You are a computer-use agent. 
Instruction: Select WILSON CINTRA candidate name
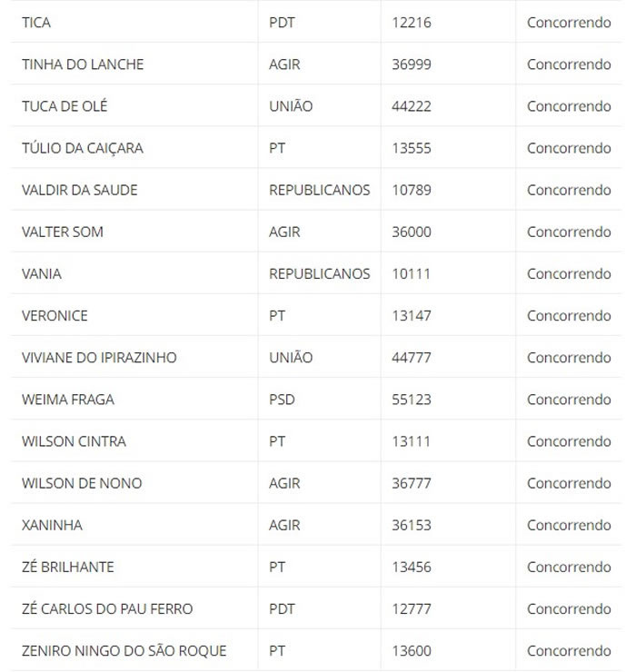(75, 441)
